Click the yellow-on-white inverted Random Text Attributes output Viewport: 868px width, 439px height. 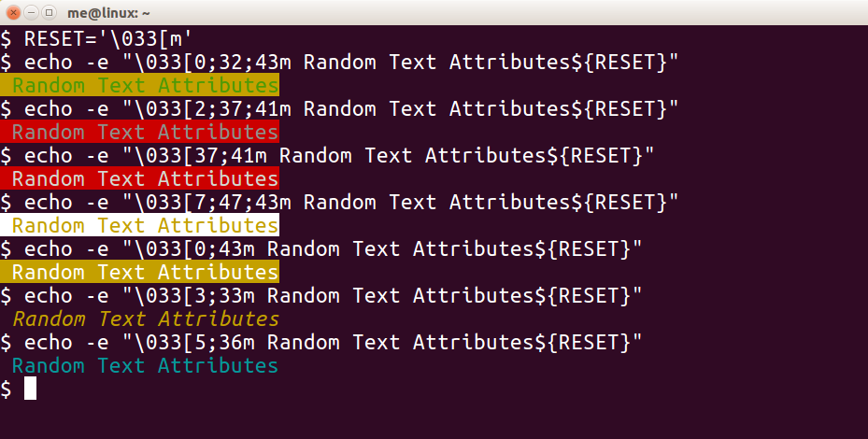point(139,225)
